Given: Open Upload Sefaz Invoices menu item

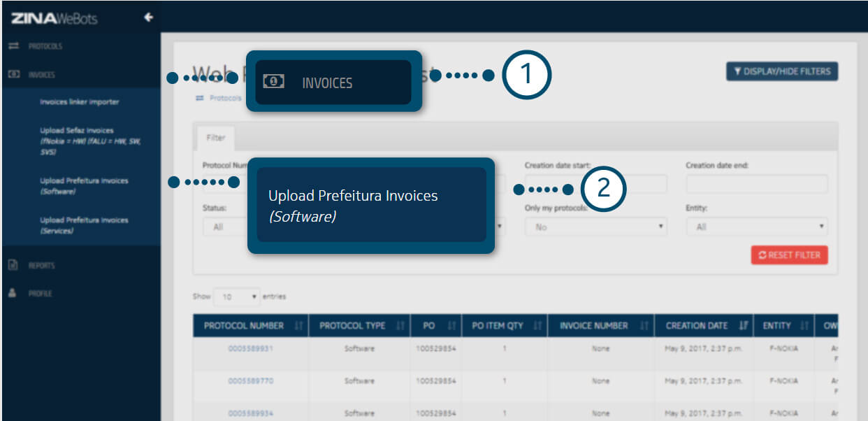Looking at the screenshot, I should coord(77,131).
